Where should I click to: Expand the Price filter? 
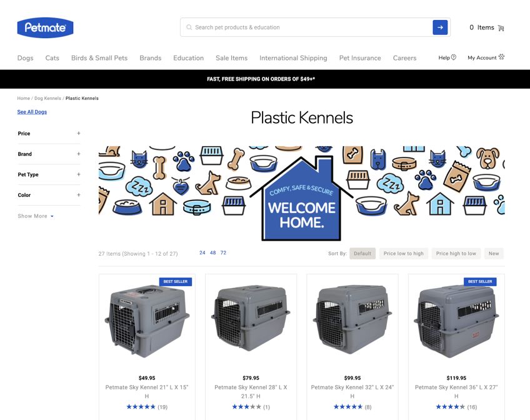tap(49, 134)
